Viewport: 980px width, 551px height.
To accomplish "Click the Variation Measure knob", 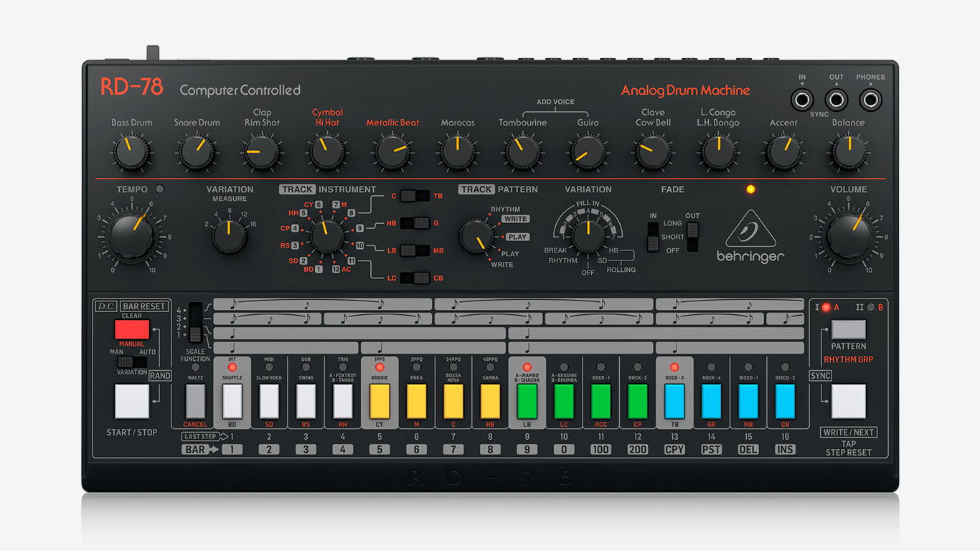I will pos(230,235).
